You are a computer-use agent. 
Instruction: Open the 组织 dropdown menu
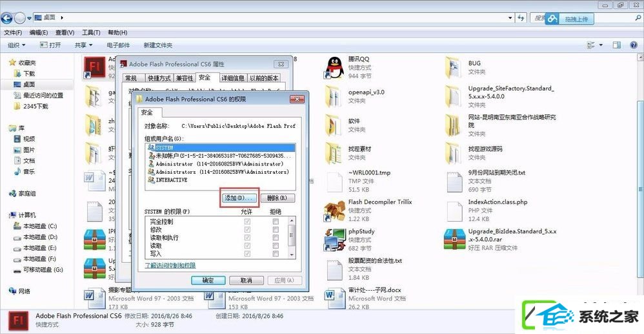coord(16,45)
